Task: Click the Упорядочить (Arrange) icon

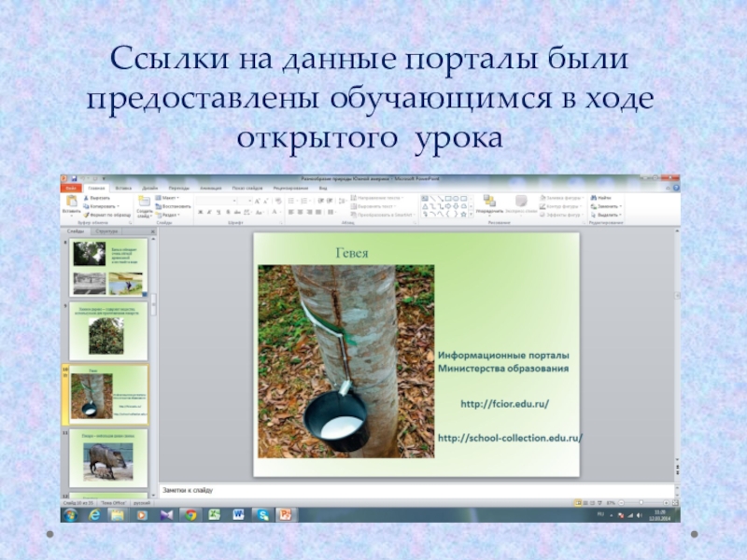Action: tap(489, 203)
